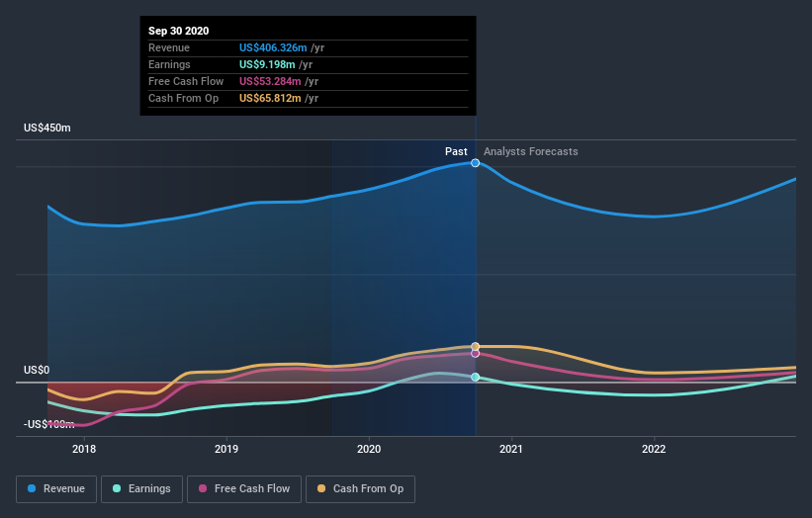
Task: Toggle the Earnings series legend button
Action: [141, 489]
